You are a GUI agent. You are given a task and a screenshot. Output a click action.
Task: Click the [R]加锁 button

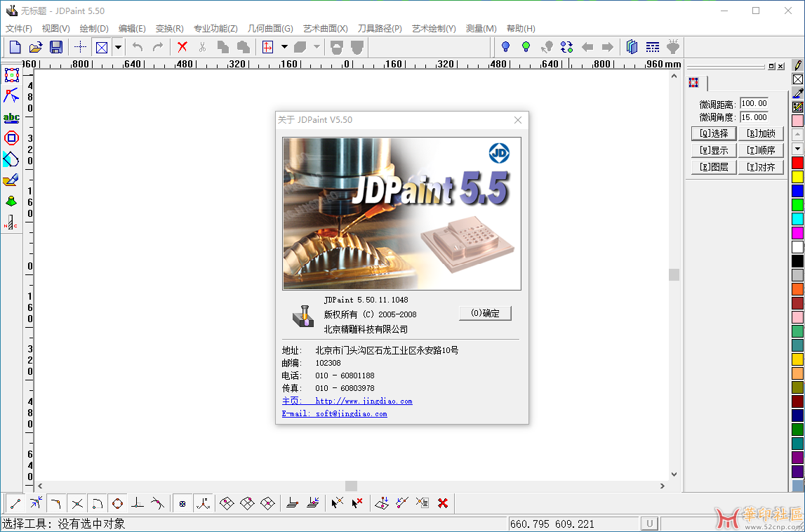coord(761,133)
